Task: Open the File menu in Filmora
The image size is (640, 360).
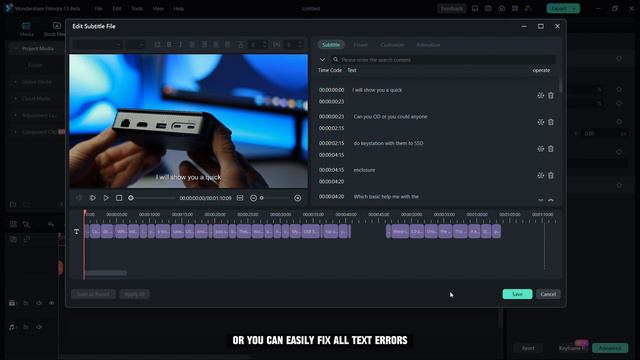Action: pos(98,9)
